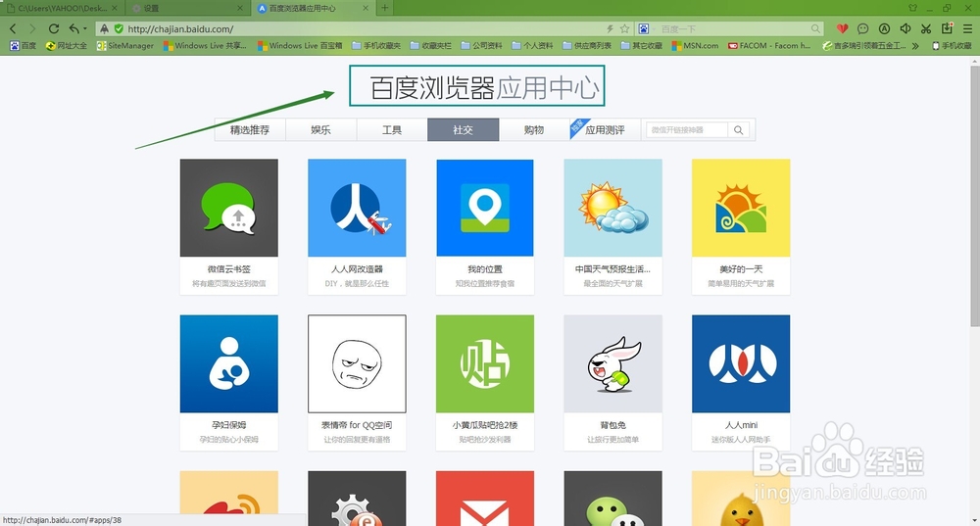
Task: Open the 美好的一天 app tile
Action: (741, 226)
